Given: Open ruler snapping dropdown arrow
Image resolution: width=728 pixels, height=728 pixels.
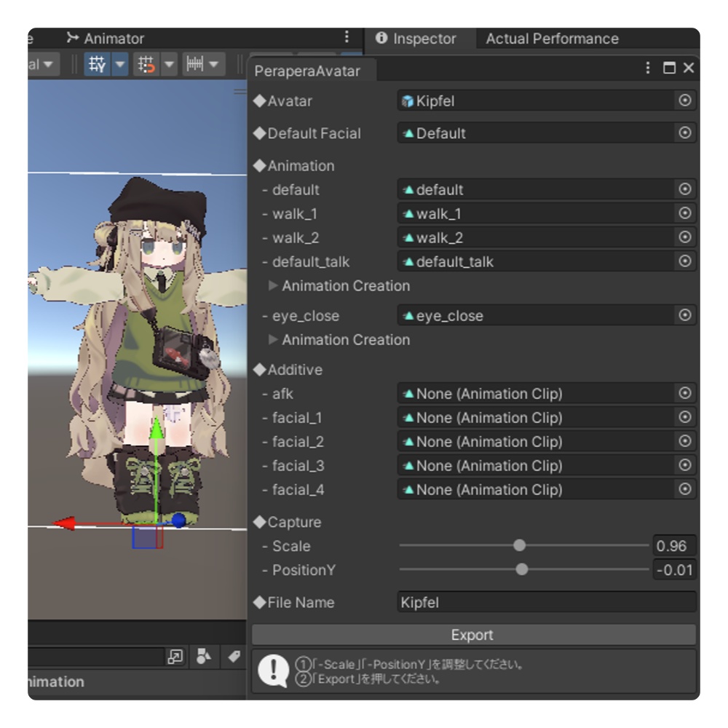Looking at the screenshot, I should 214,64.
